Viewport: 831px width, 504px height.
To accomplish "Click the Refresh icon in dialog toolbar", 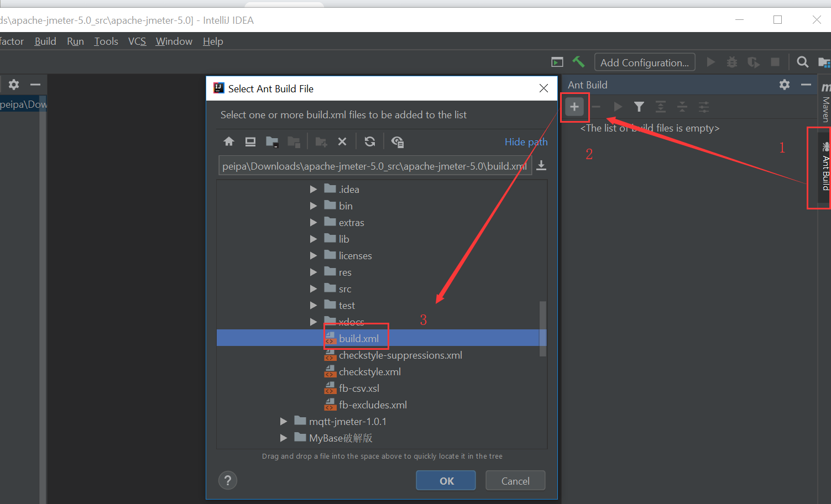I will click(x=370, y=141).
